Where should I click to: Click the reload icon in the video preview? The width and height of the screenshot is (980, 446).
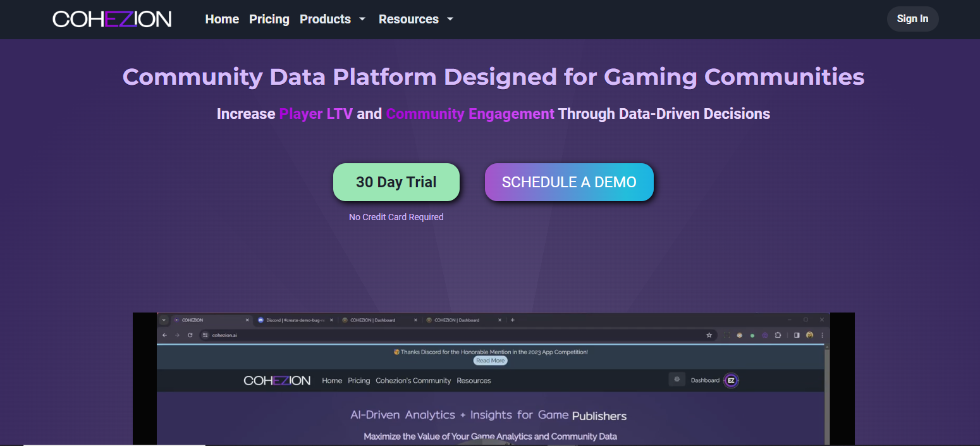(190, 335)
